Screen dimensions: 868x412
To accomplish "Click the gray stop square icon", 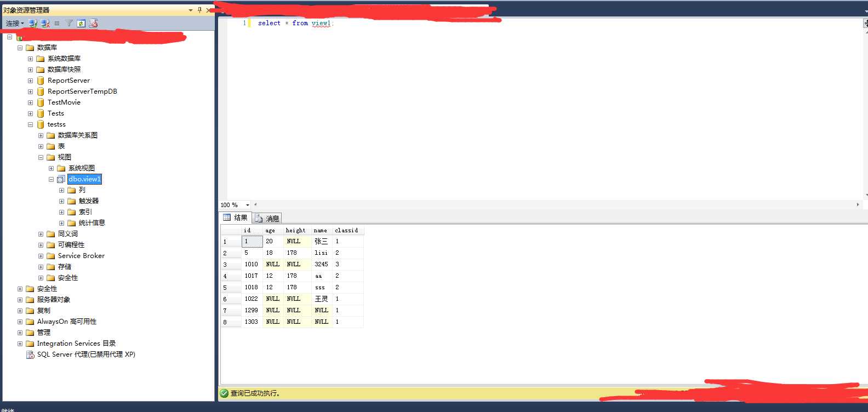I will [x=57, y=23].
